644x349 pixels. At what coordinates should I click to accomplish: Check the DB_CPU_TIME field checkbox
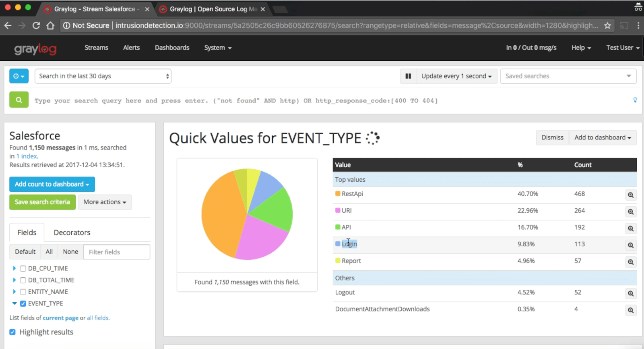pos(23,268)
